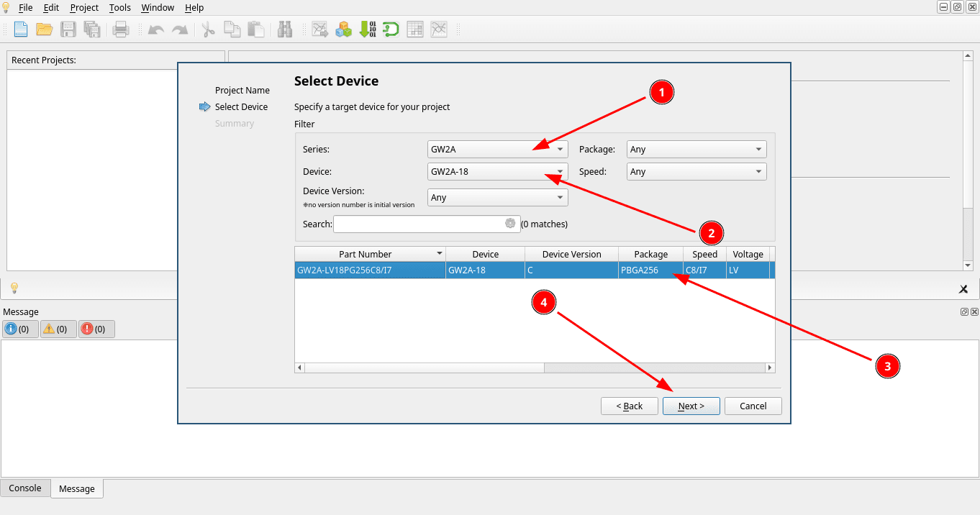
Task: Open the Tools menu
Action: (x=120, y=8)
